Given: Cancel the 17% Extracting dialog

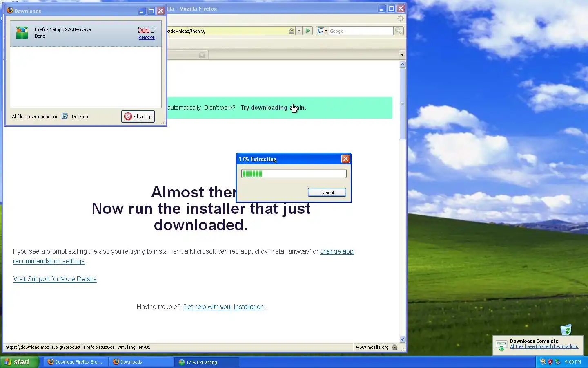Looking at the screenshot, I should pyautogui.click(x=327, y=193).
